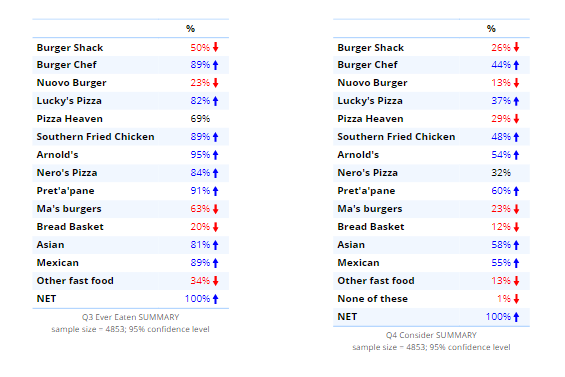The image size is (565, 377).
Task: Select the % column header of the Q4 table
Action: (491, 28)
